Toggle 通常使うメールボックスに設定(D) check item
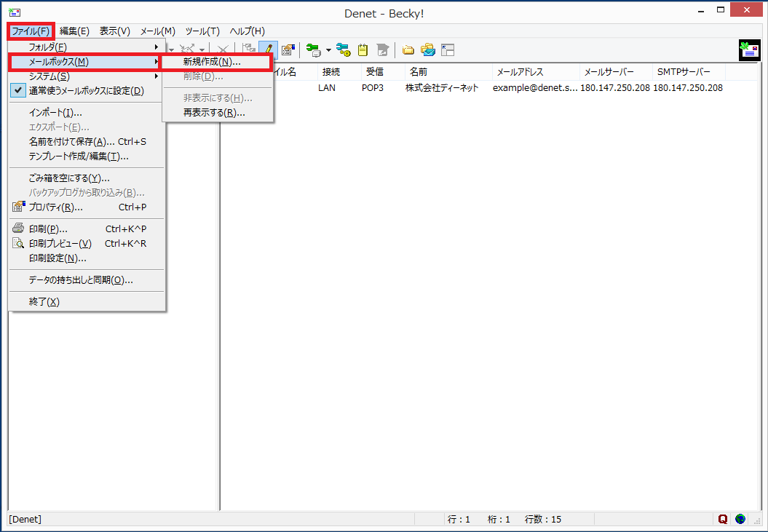 coord(87,91)
